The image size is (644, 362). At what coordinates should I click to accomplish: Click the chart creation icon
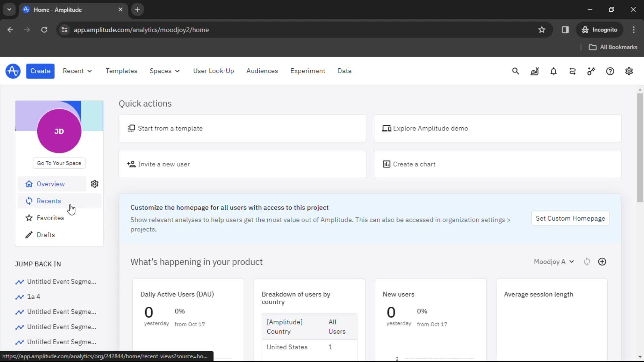[x=386, y=164]
